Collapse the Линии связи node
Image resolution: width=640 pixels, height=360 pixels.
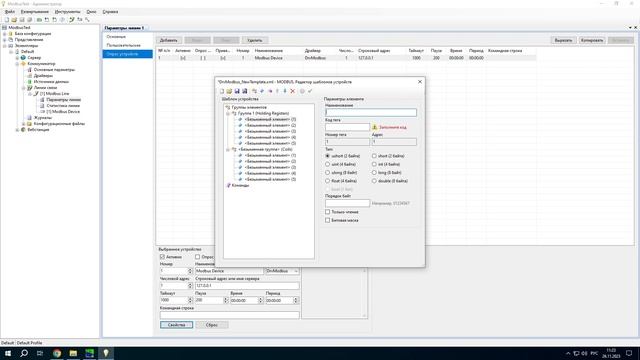coord(23,88)
